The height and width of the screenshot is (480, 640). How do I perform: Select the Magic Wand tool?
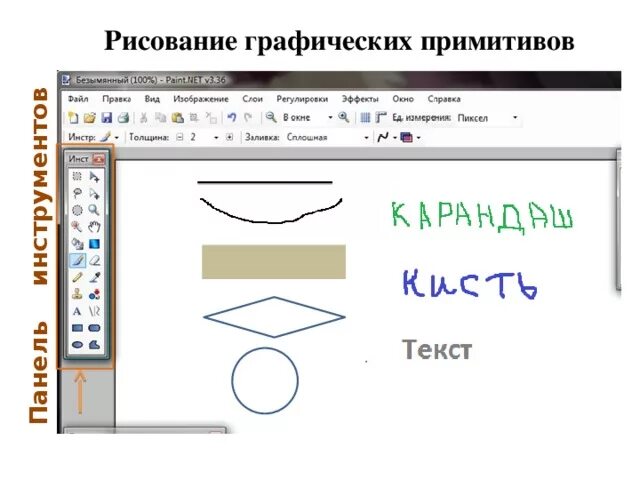point(77,227)
